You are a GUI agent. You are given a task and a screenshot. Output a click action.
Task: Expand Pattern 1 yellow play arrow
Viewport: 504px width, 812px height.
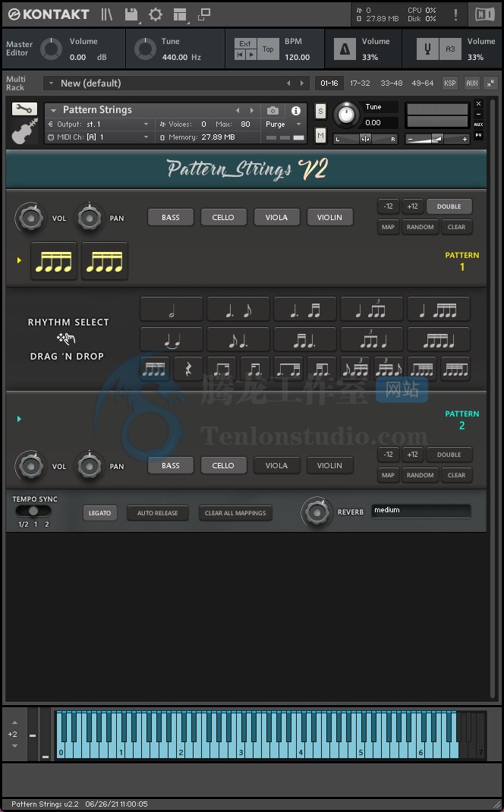point(19,260)
